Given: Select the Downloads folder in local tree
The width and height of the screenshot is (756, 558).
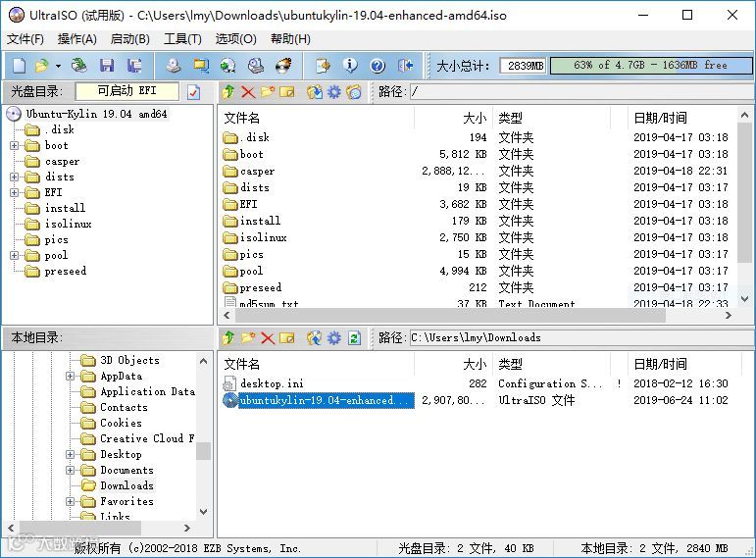Looking at the screenshot, I should tap(126, 485).
